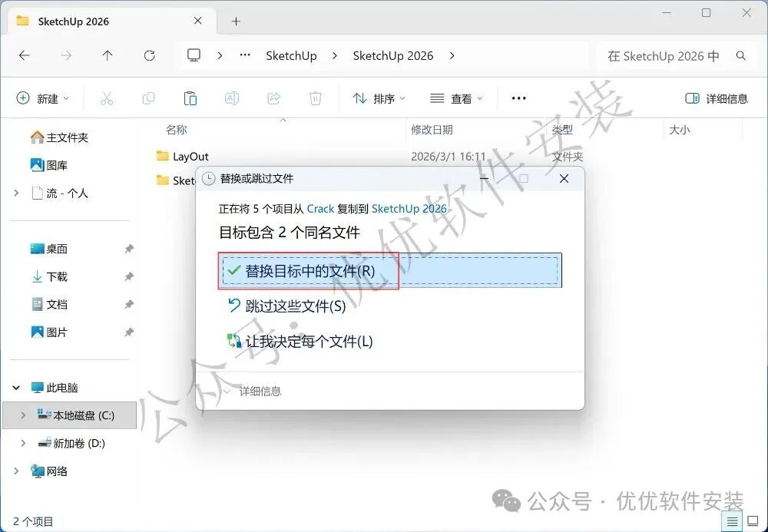The width and height of the screenshot is (768, 532).
Task: Choose 替换目标中的文件(R) in dialog
Action: [390, 271]
